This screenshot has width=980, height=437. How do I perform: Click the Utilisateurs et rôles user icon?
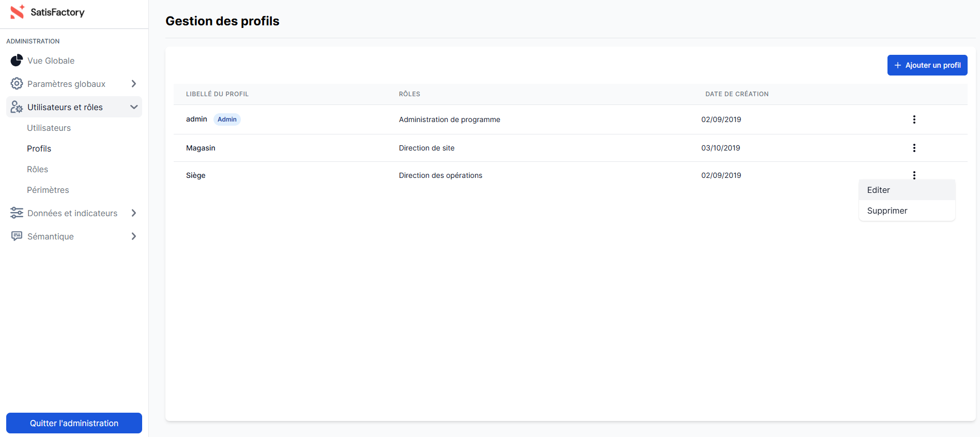[x=17, y=107]
